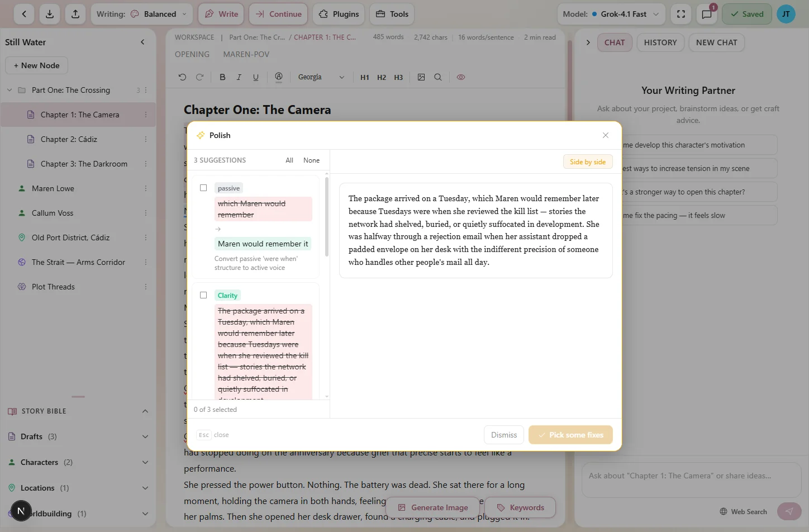Toggle Side by side view
This screenshot has width=809, height=532.
pos(587,162)
